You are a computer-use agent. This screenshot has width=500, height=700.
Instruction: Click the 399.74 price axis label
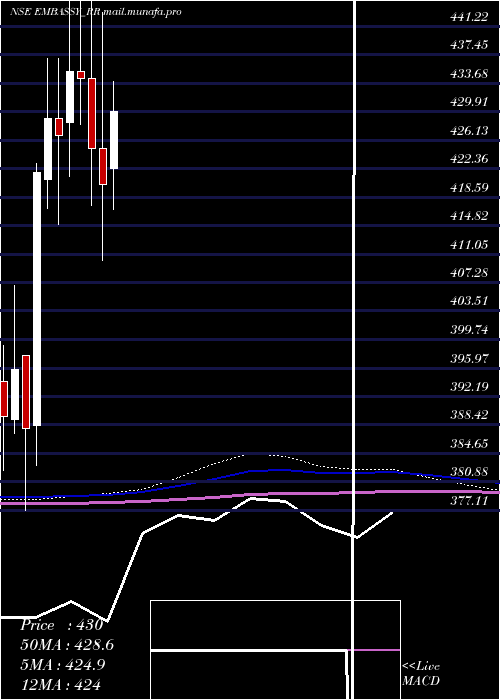coord(468,329)
